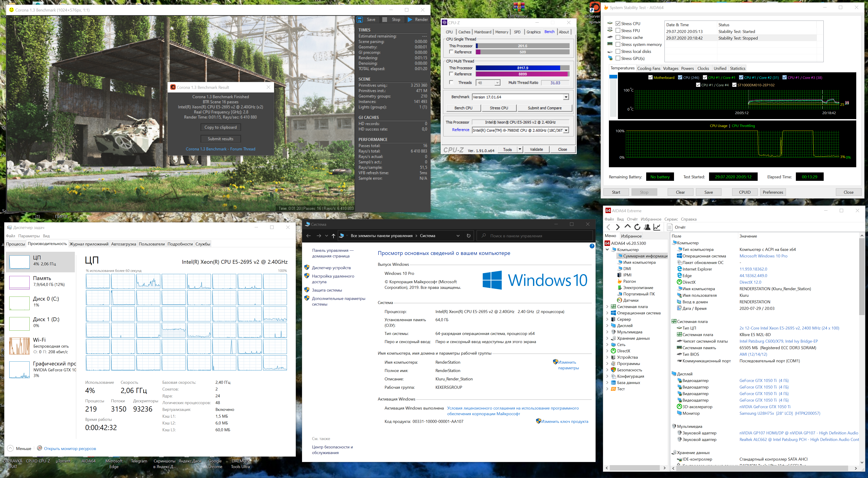The height and width of the screenshot is (478, 868).
Task: Click the Stop square icon in Corona
Action: coord(384,19)
